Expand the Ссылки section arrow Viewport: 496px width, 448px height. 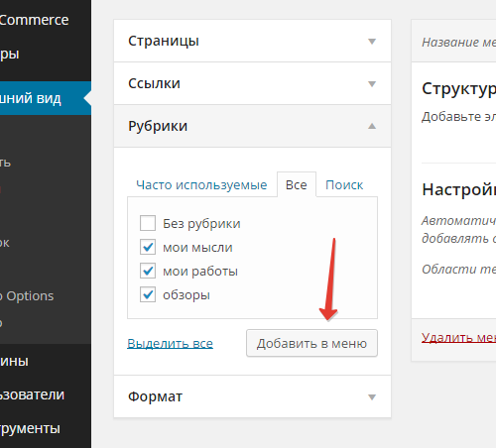372,84
